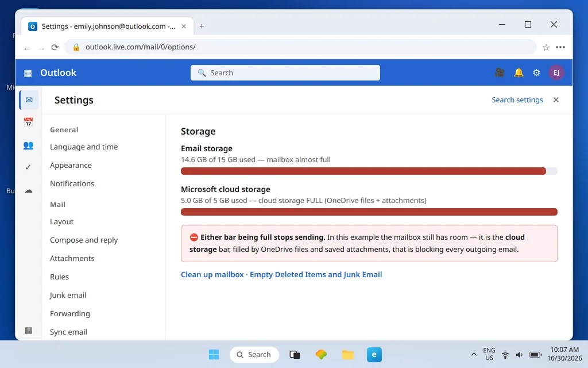
Task: Open more apps grid at sidebar bottom
Action: pyautogui.click(x=29, y=331)
